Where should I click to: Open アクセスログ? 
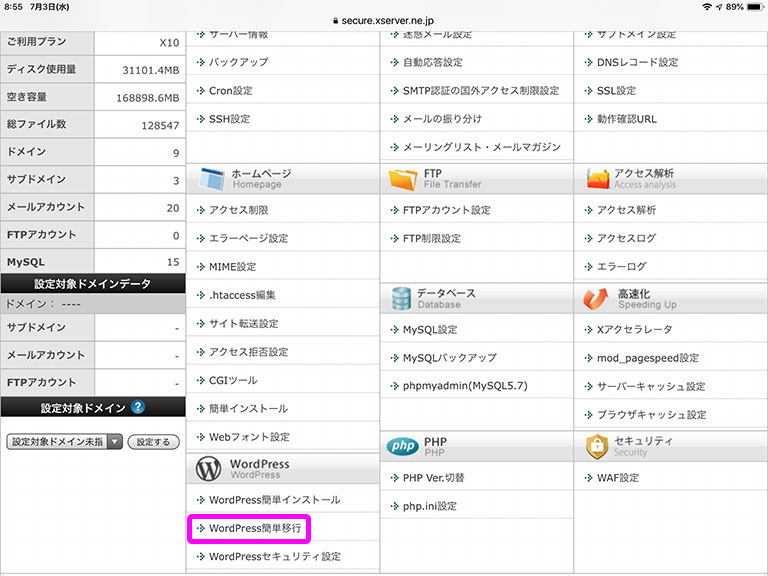[626, 239]
